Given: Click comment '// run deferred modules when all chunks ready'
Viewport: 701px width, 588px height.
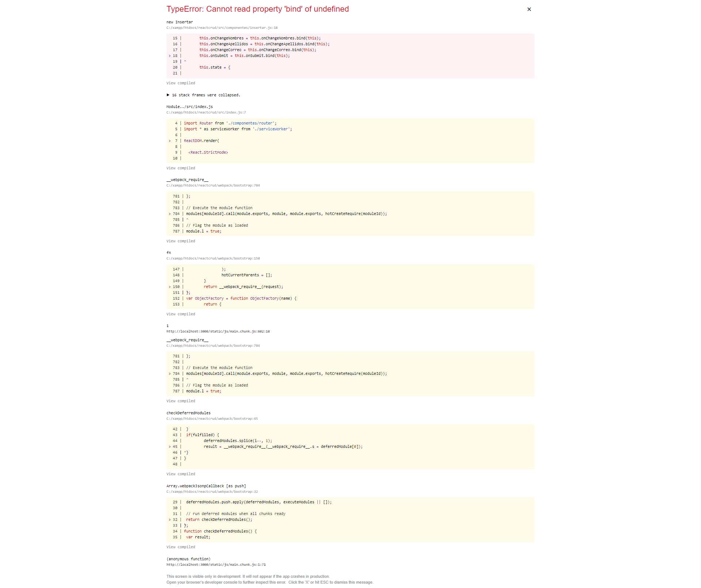Looking at the screenshot, I should coord(236,514).
